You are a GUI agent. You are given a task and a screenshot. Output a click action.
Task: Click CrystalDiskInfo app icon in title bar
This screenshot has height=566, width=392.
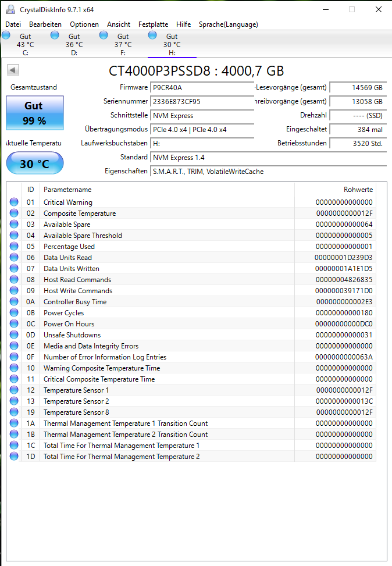click(x=10, y=9)
